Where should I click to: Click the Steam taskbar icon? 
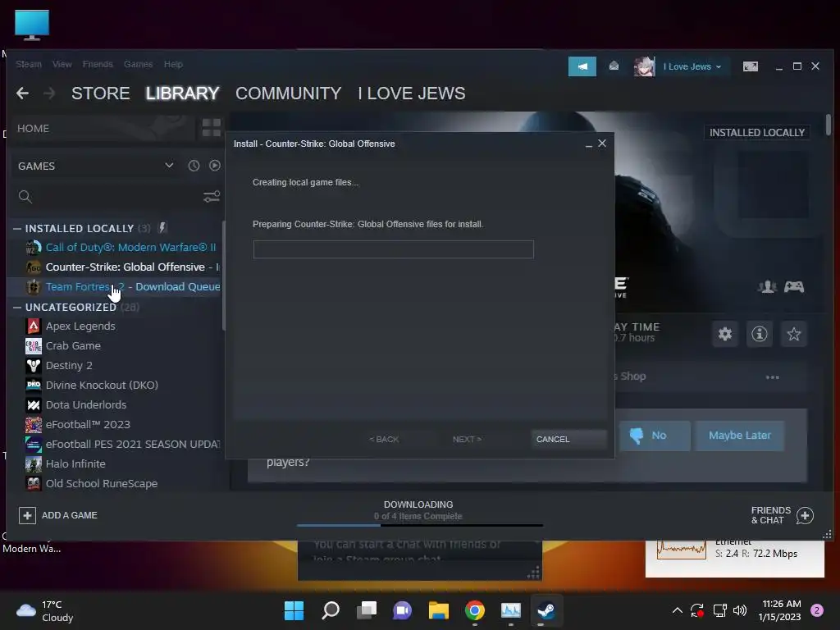pyautogui.click(x=546, y=610)
